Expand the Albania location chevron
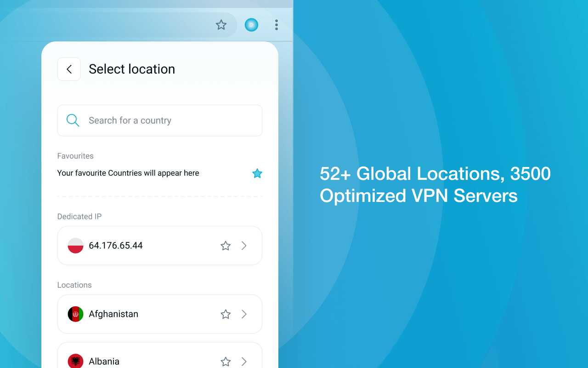This screenshot has width=588, height=368. click(x=244, y=362)
